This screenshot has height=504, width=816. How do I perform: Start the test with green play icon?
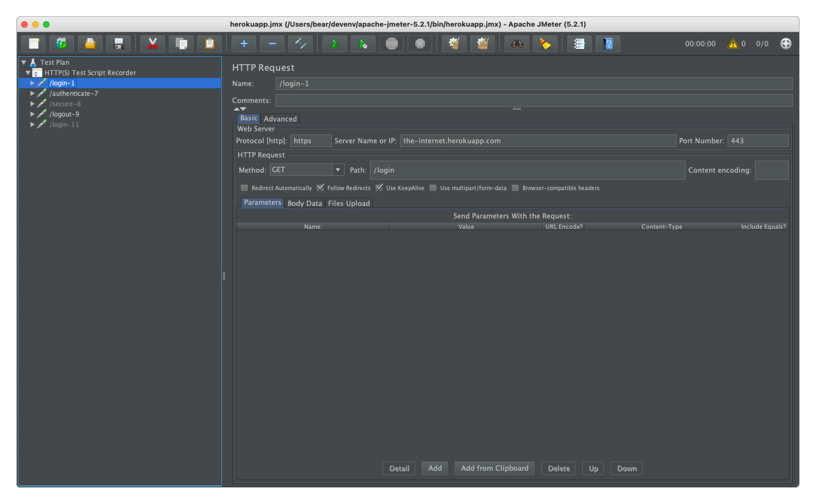[x=335, y=44]
